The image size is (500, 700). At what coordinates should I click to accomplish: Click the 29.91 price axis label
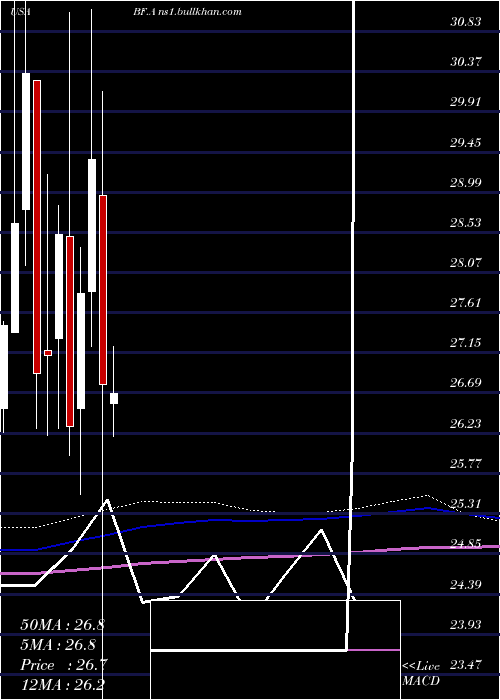pyautogui.click(x=466, y=102)
